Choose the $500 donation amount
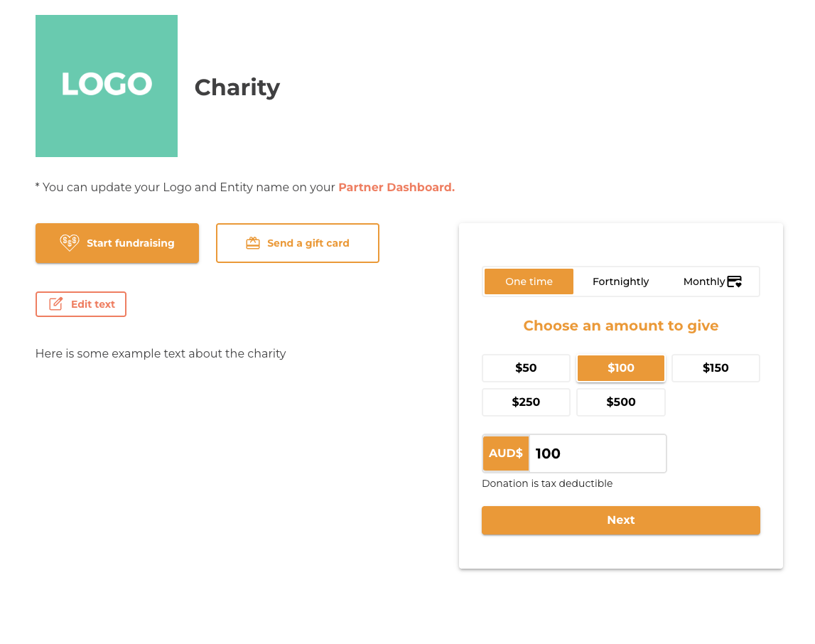815x644 pixels. click(x=620, y=402)
